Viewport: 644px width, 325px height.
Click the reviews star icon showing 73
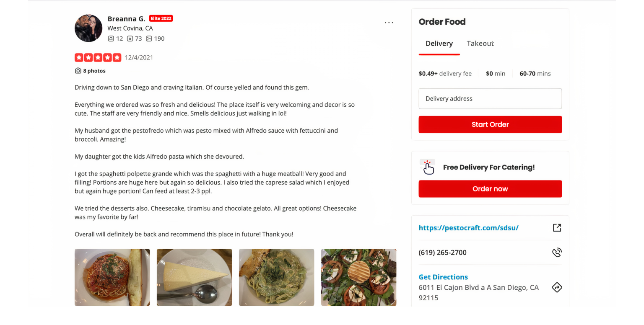[130, 39]
